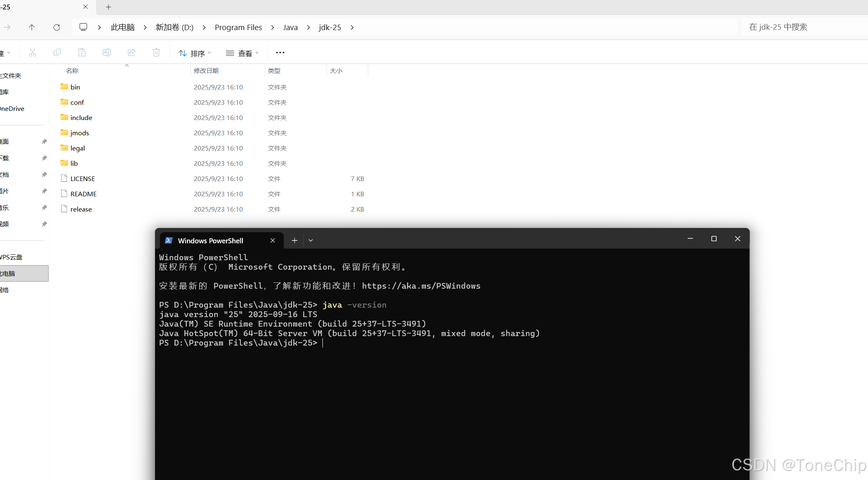The image size is (868, 480).
Task: Select the bin folder
Action: 75,87
